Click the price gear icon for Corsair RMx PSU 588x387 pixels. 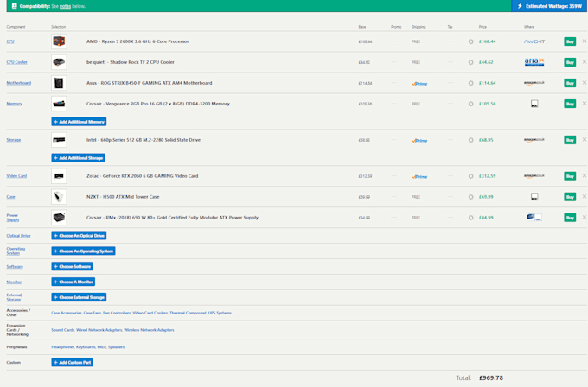[470, 218]
